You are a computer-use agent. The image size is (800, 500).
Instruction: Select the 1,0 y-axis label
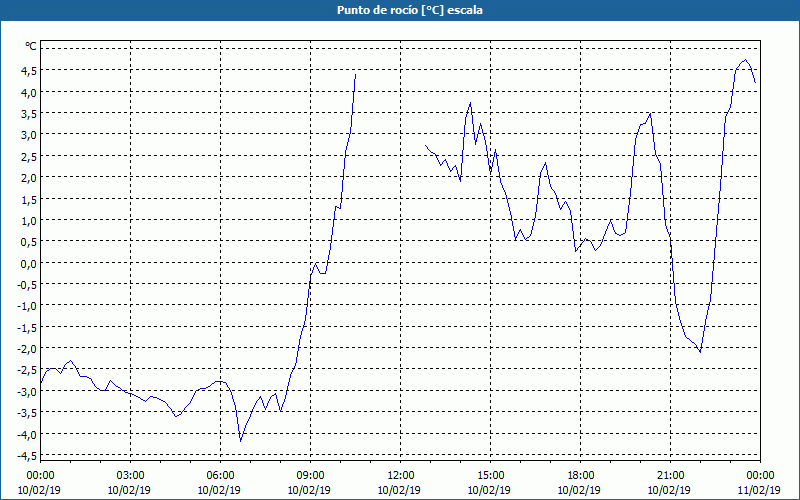click(x=30, y=221)
